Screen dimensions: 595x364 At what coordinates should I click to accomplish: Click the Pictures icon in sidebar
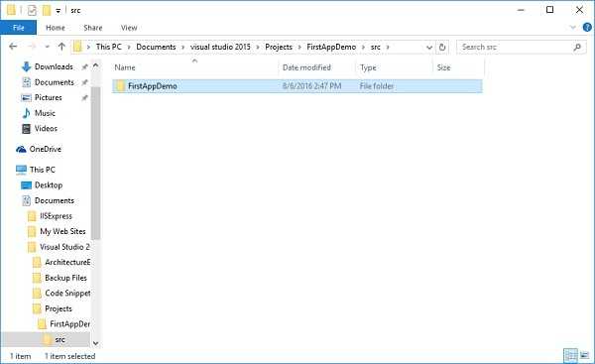pos(26,98)
